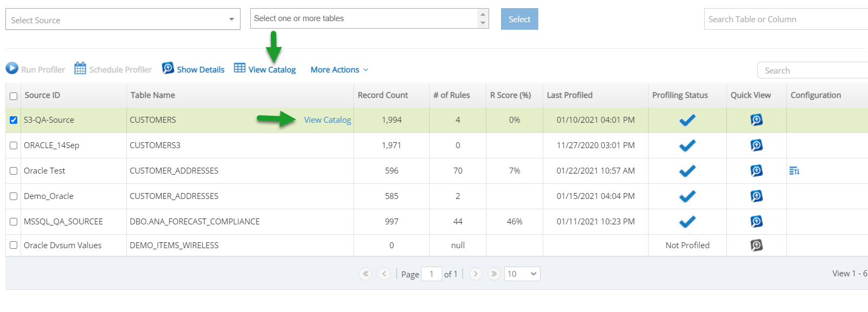
Task: Expand the More Actions menu
Action: click(339, 70)
